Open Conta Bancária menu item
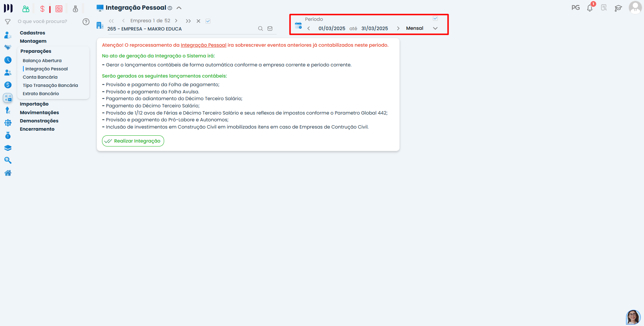The width and height of the screenshot is (644, 326). pos(40,77)
